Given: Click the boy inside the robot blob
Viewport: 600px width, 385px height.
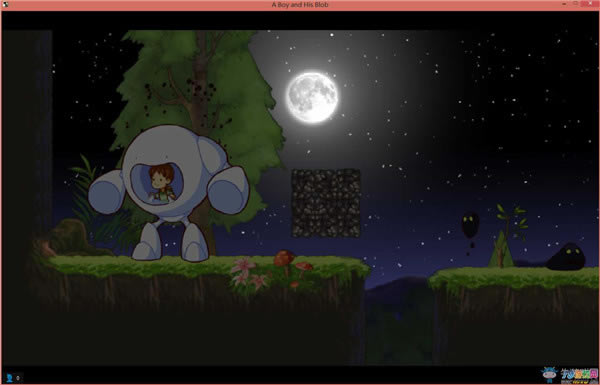Looking at the screenshot, I should click(x=161, y=183).
